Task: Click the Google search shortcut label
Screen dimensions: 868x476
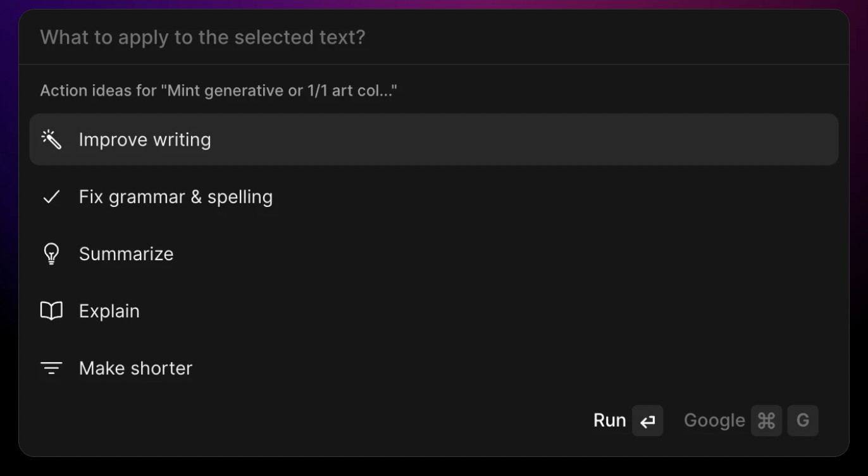Action: (x=714, y=421)
